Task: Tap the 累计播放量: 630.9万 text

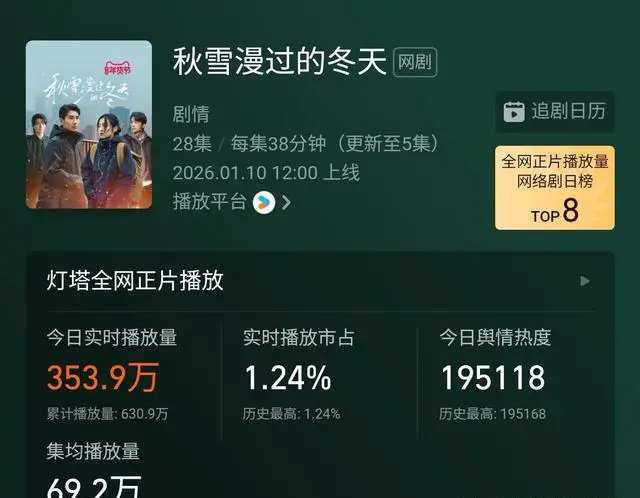Action: click(x=107, y=414)
